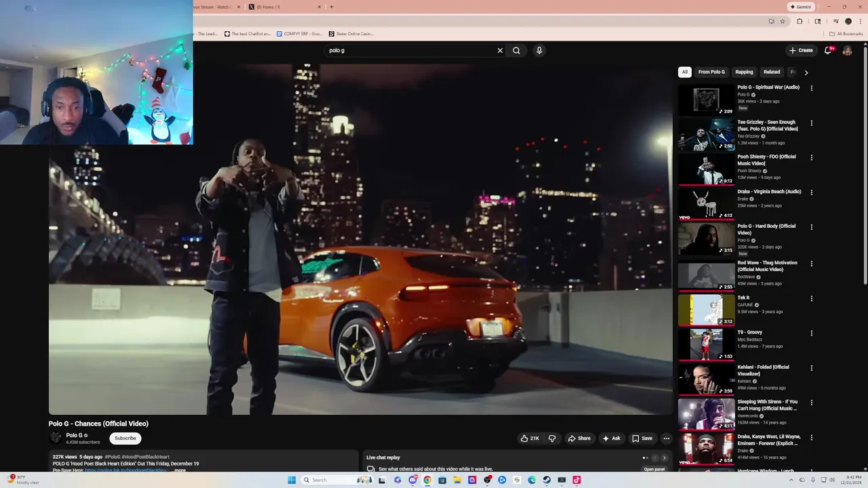Open Polo G channel name link
The image size is (868, 488).
click(74, 435)
